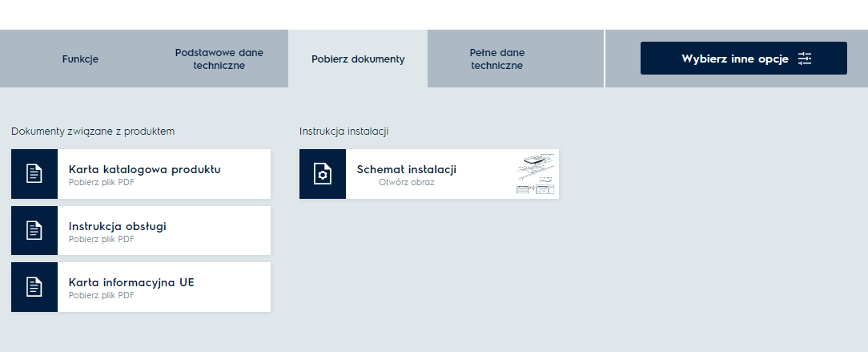Click Pobierz plik PDF under Karta informacyjna UE
Image resolution: width=868 pixels, height=352 pixels.
click(x=101, y=295)
